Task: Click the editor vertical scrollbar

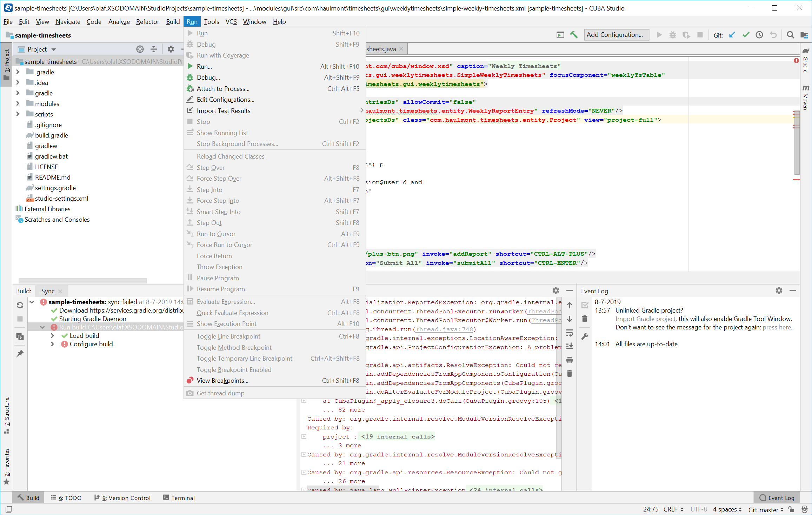Action: point(797,142)
